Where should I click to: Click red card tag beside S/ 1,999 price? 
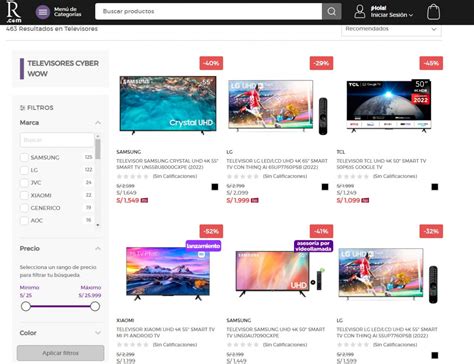[x=255, y=200]
